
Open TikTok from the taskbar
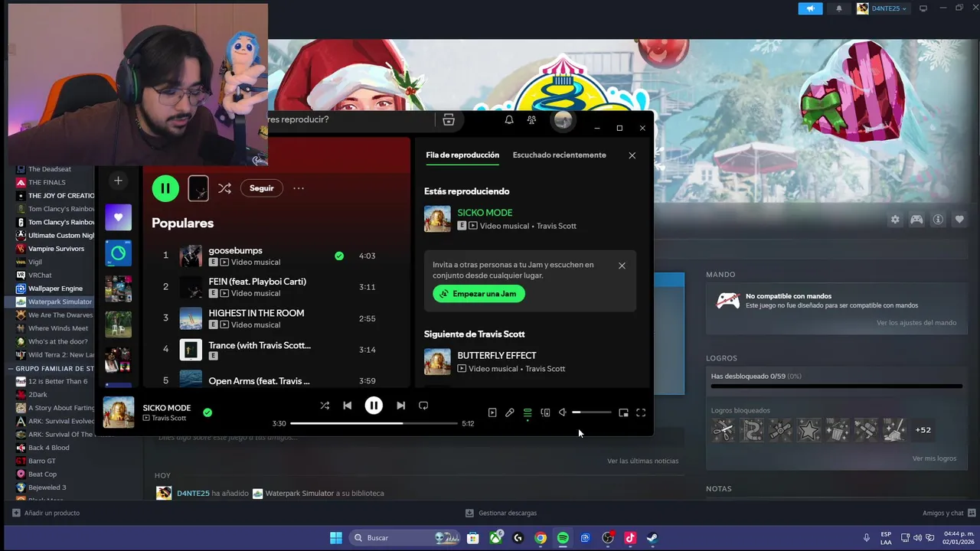pyautogui.click(x=630, y=538)
